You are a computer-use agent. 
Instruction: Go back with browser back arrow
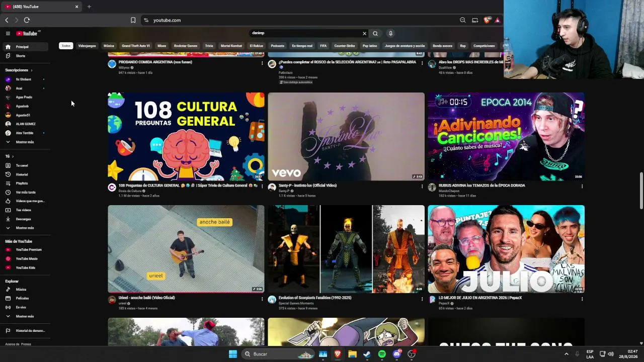7,20
